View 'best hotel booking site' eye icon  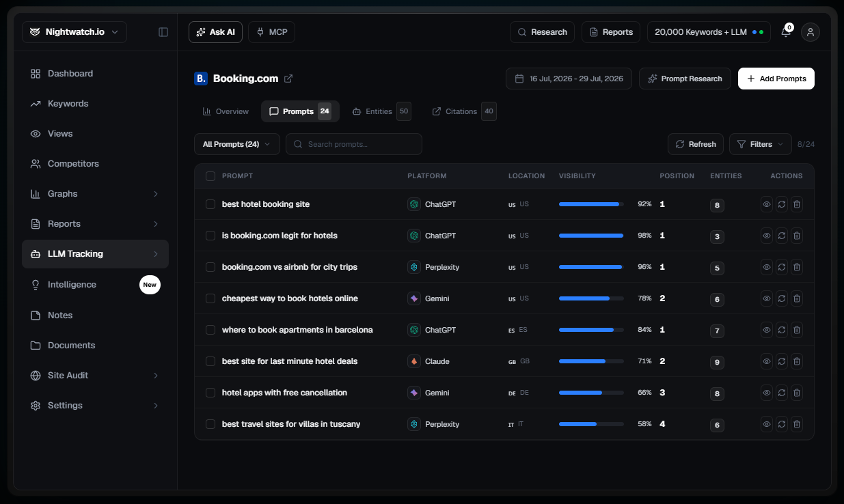pos(767,204)
